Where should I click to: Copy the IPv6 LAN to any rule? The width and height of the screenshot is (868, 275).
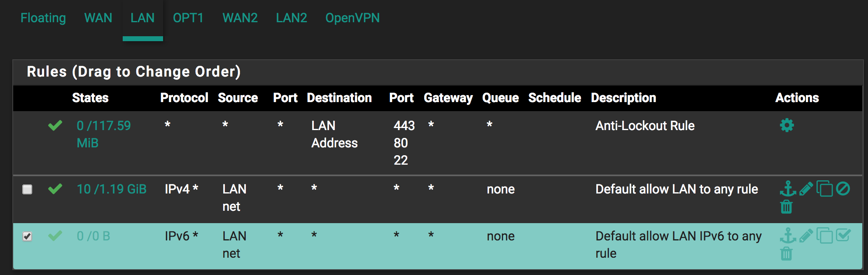pyautogui.click(x=824, y=236)
